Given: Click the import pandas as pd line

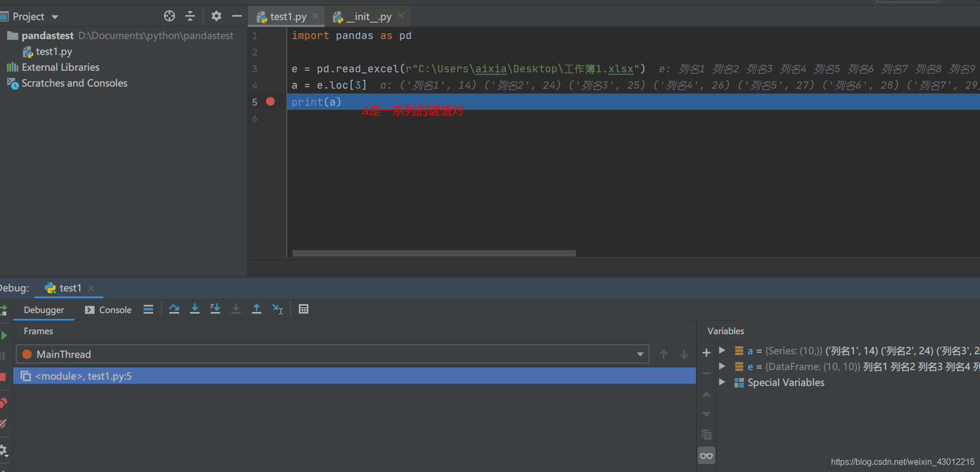Looking at the screenshot, I should click(x=351, y=35).
